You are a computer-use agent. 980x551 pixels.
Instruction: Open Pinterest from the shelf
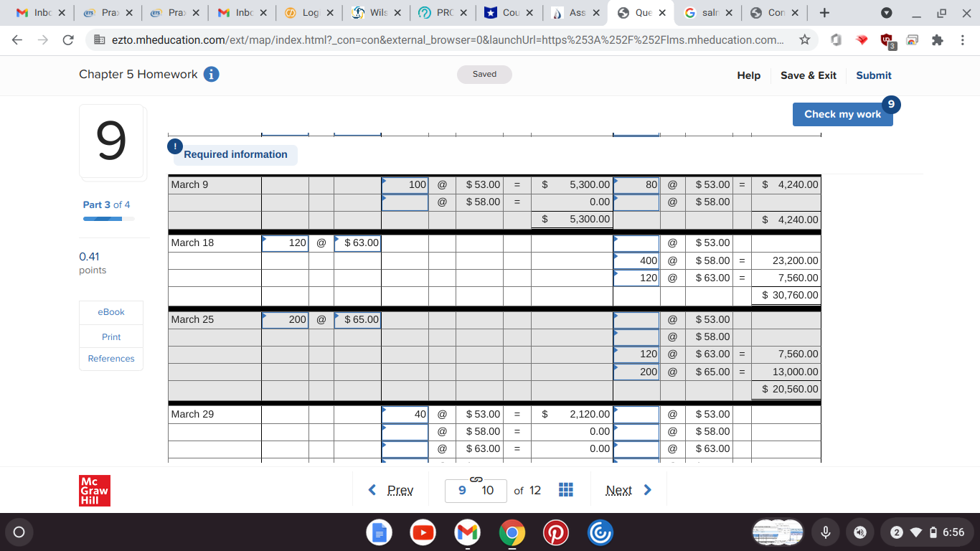pyautogui.click(x=555, y=532)
